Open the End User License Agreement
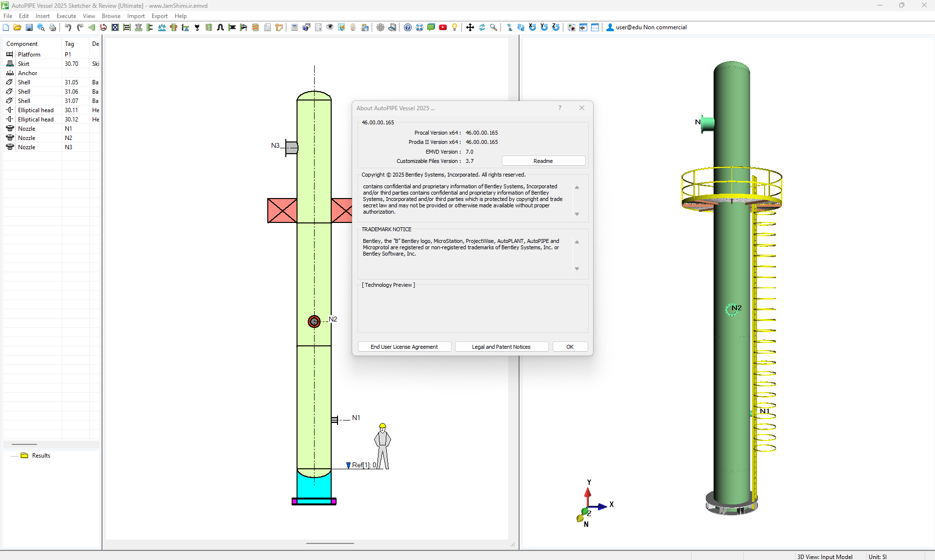This screenshot has width=935, height=560. [x=404, y=347]
